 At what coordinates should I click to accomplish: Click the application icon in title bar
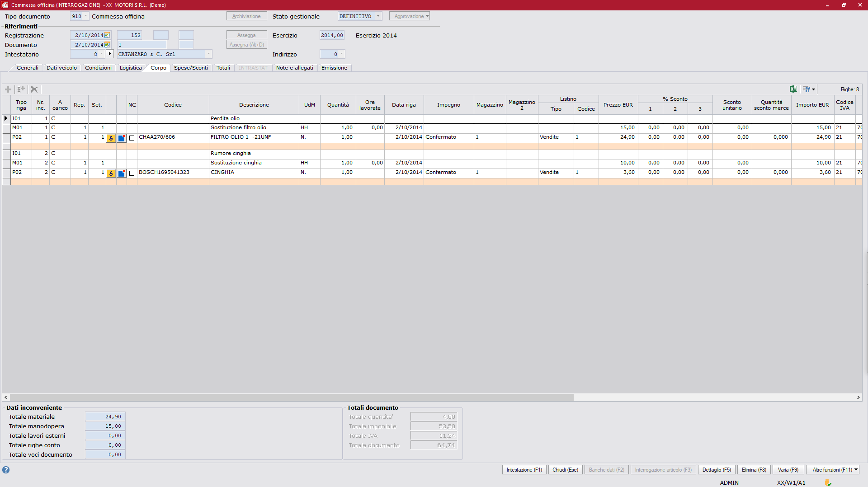[x=5, y=5]
